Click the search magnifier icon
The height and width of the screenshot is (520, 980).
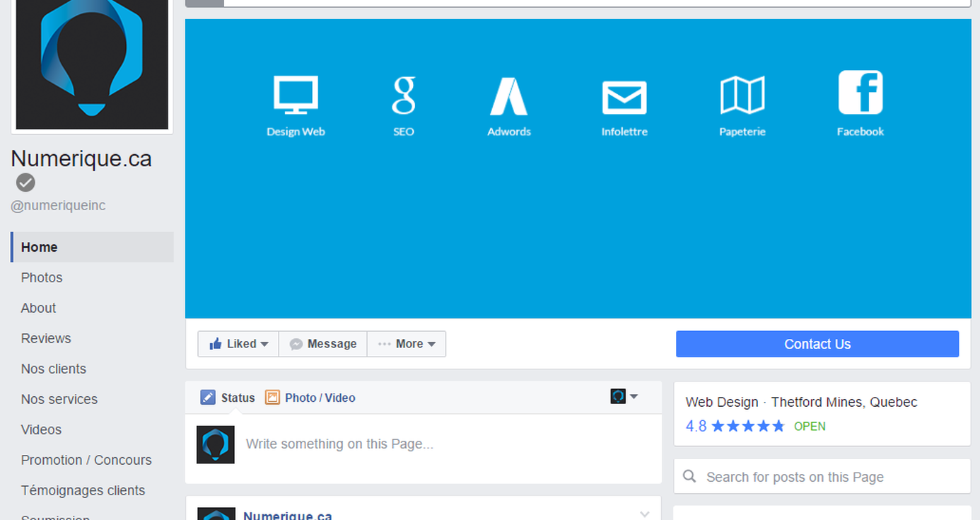(x=689, y=476)
